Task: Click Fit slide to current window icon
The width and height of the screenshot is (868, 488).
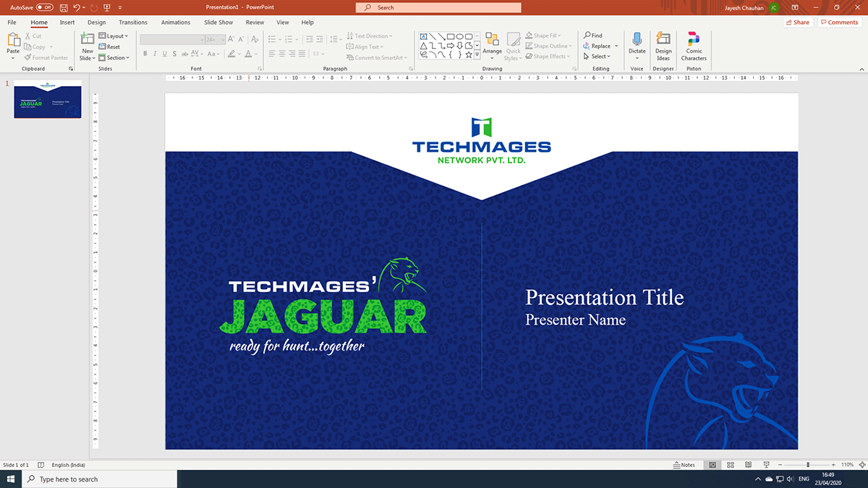Action: [861, 465]
